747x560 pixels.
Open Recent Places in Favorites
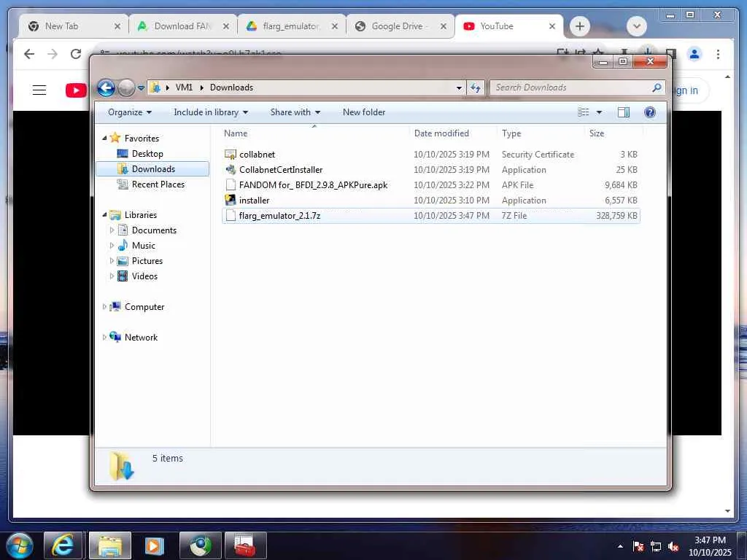[158, 184]
